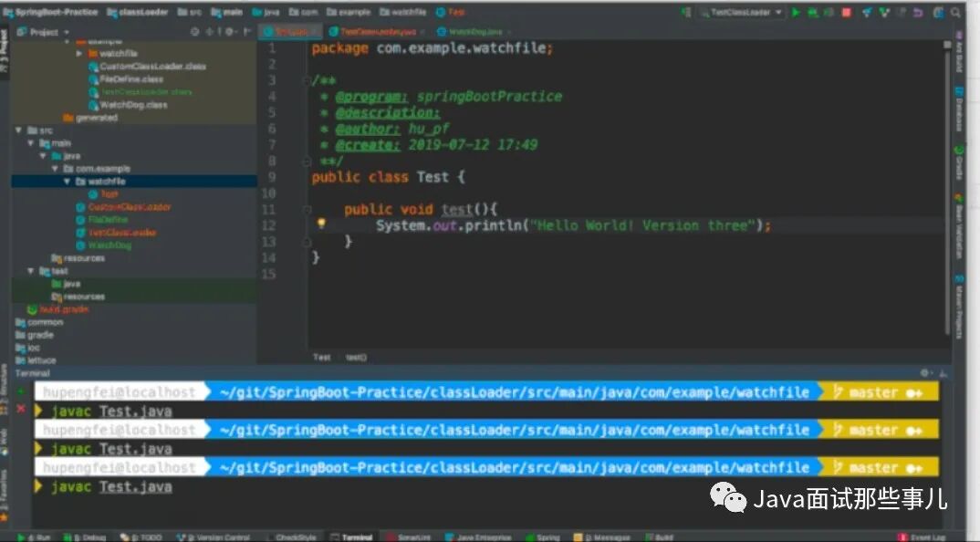Collapse the test folder in project tree
Image resolution: width=980 pixels, height=542 pixels.
click(x=31, y=271)
